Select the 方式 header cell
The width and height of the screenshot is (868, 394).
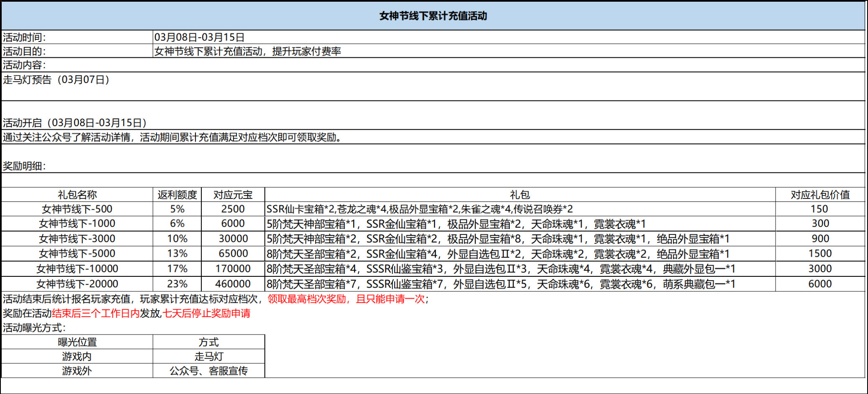[x=209, y=342]
